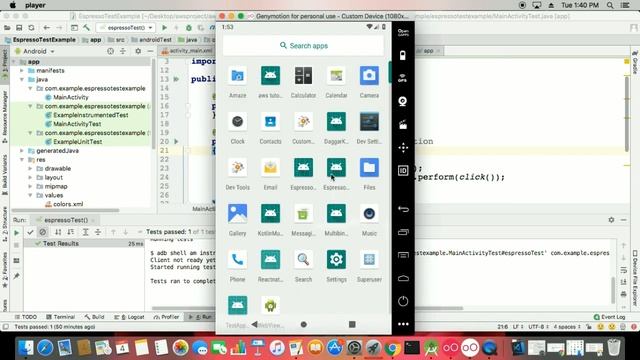Open Genymotion GPS widget

[x=403, y=78]
